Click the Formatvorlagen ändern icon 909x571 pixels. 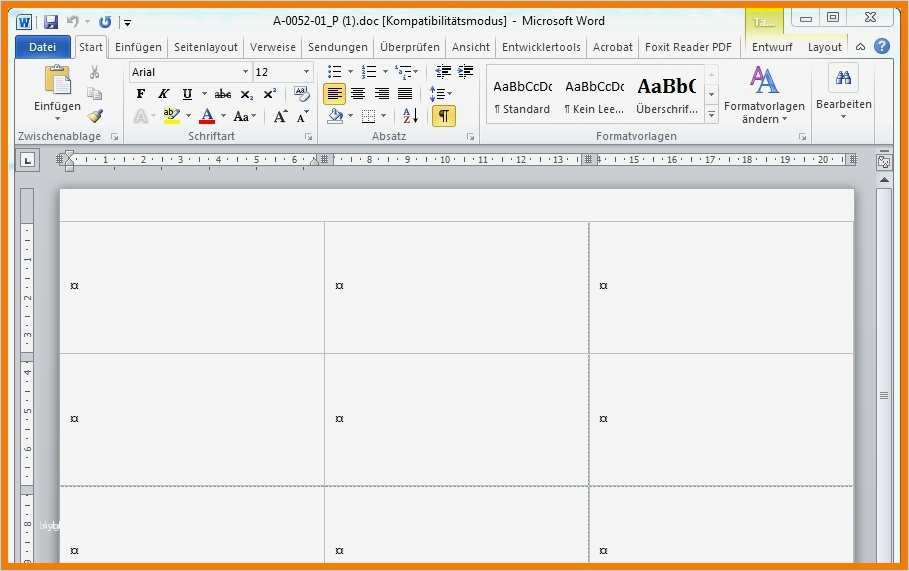point(763,80)
